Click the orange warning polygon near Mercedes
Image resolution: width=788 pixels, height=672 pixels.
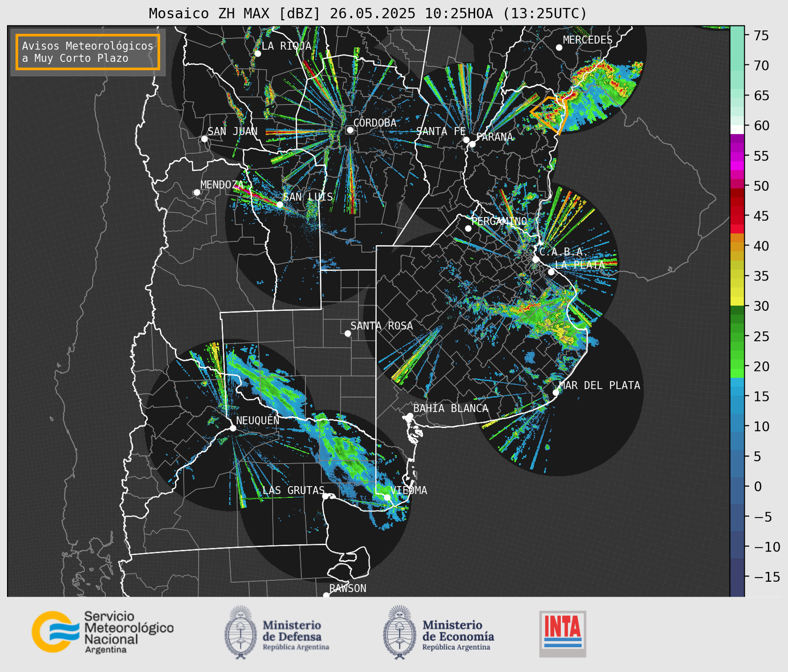549,115
